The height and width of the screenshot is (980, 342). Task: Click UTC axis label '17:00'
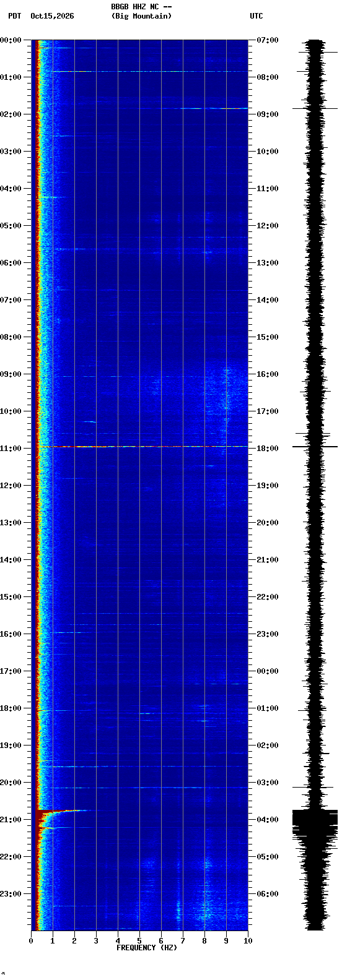point(268,411)
